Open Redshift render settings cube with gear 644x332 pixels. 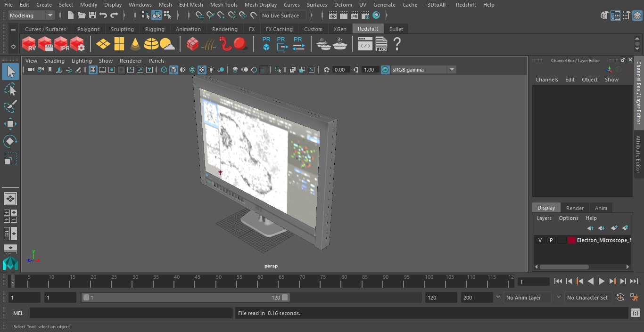77,44
